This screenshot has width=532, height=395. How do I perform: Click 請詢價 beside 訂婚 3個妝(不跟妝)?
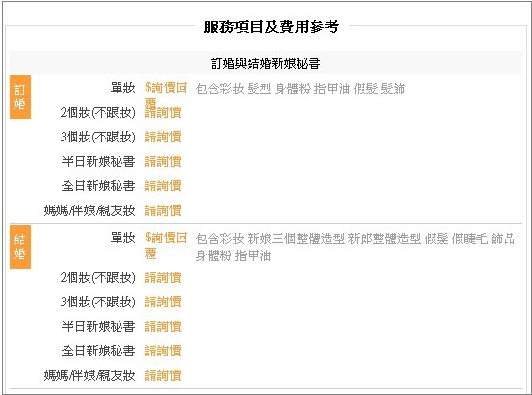[163, 137]
